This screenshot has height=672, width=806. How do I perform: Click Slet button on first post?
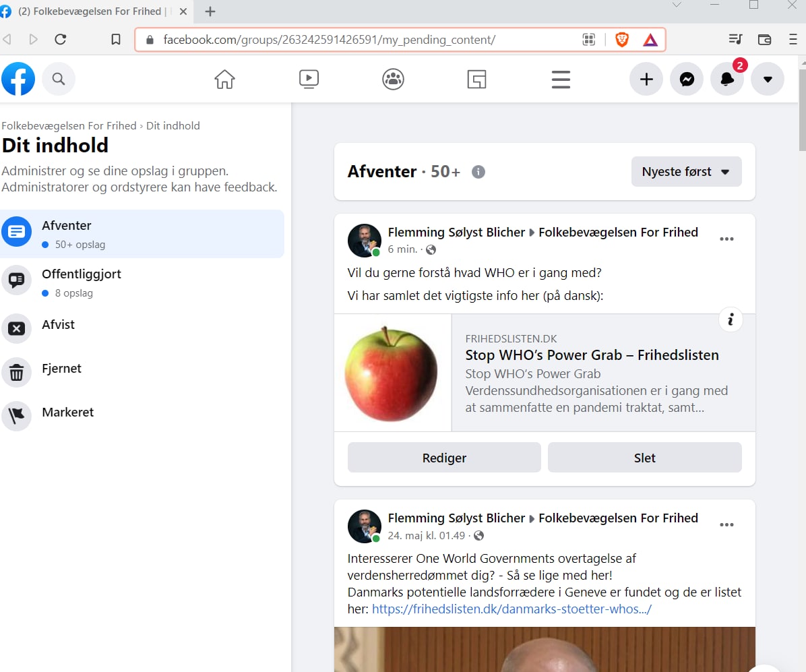[644, 458]
